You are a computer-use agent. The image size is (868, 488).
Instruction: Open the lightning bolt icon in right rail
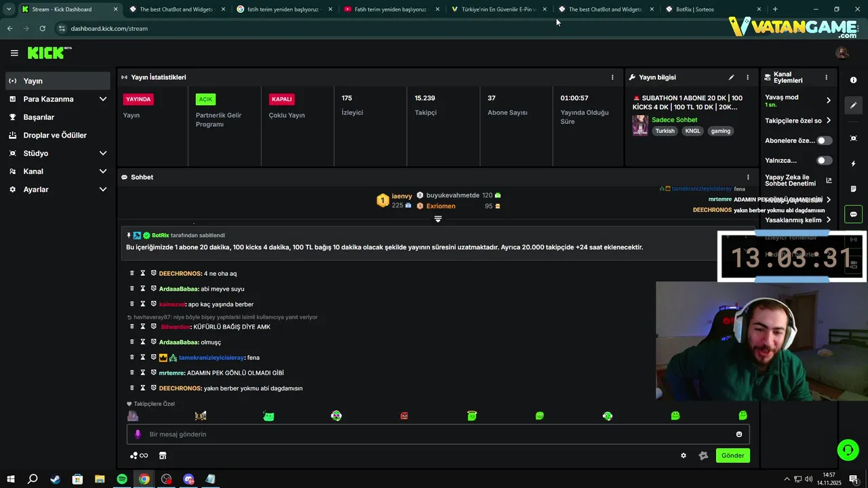[853, 163]
